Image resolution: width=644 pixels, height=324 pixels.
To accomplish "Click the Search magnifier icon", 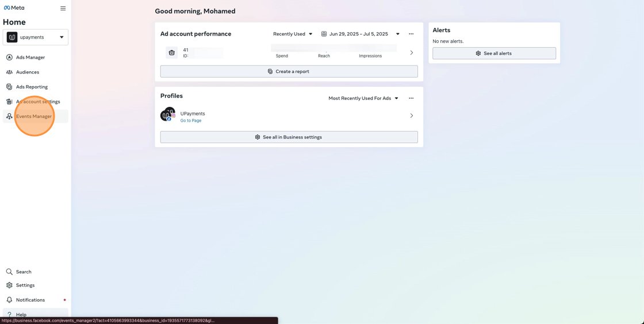I will [9, 272].
